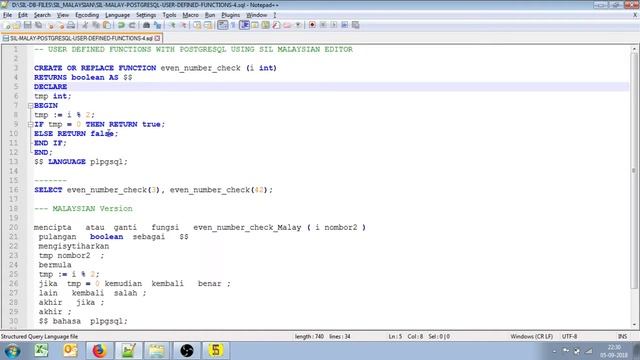Click the 'length : 740' status text
The image size is (640, 360).
click(309, 336)
